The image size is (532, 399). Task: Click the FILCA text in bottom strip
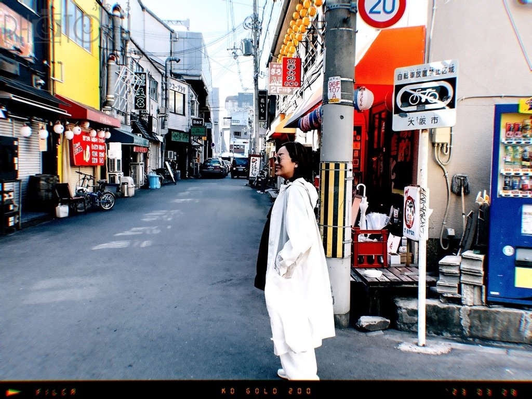56,392
